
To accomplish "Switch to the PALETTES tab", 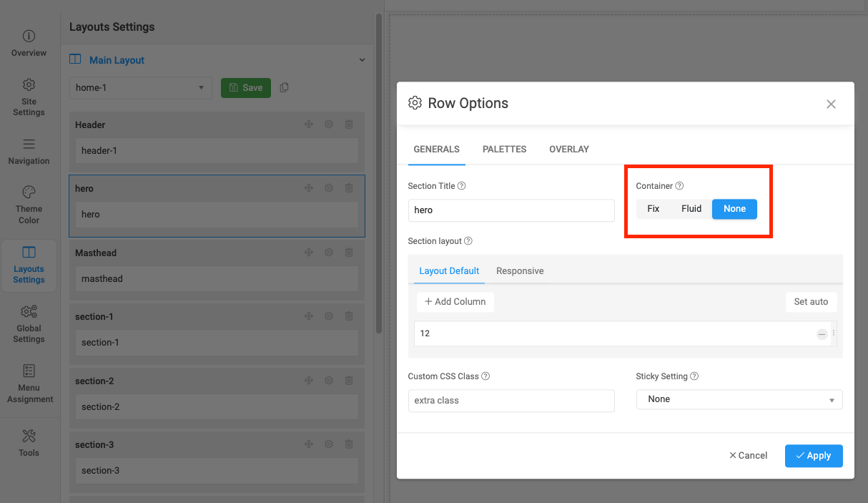I will point(504,150).
